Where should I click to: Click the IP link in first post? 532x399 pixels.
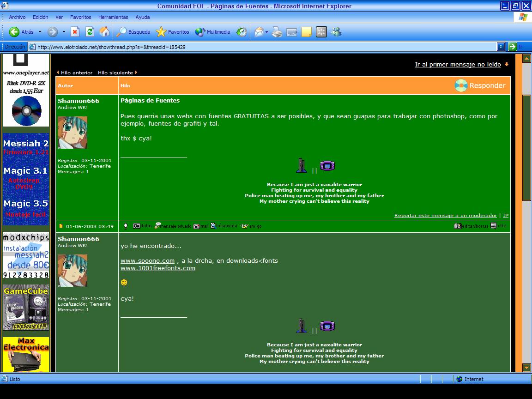click(506, 216)
